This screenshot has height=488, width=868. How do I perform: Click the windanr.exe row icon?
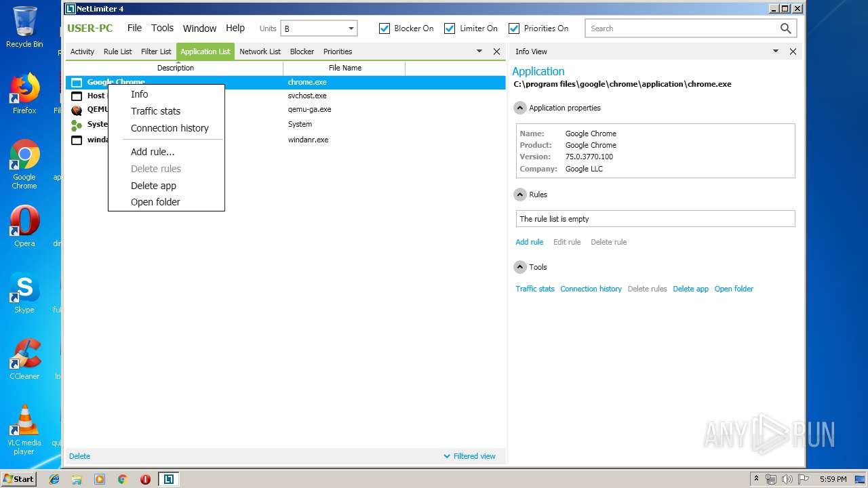tap(77, 140)
